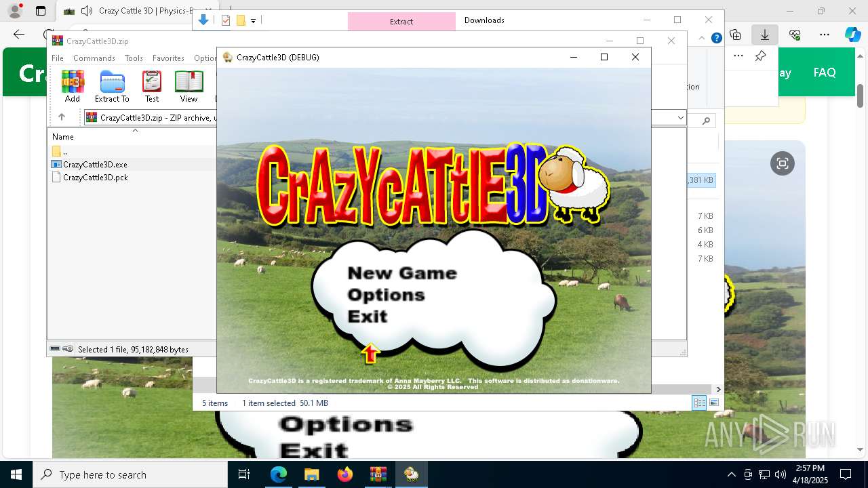Viewport: 868px width, 488px height.
Task: Click the Properties checkmark quick access icon
Action: 226,20
